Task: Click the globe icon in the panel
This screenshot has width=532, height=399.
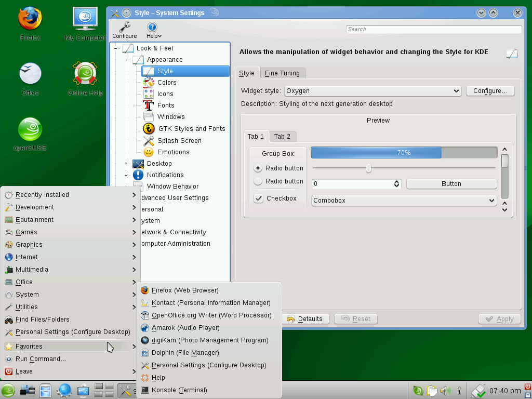Action: (x=64, y=390)
